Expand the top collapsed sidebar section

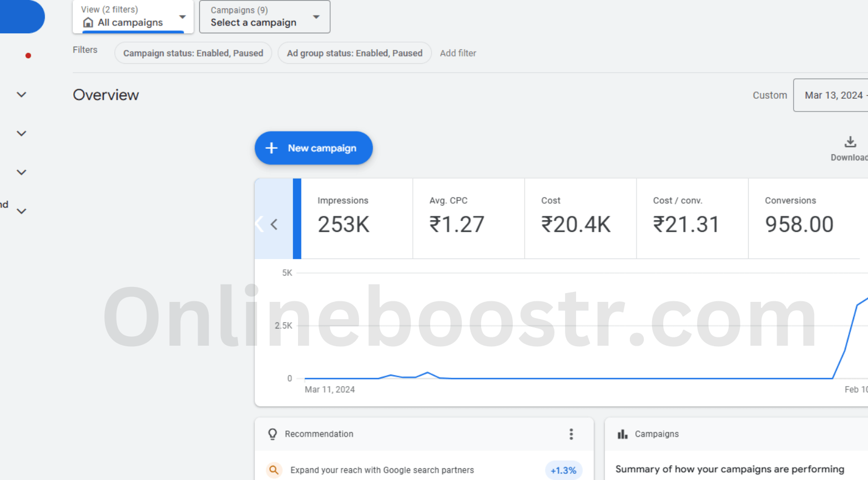(x=21, y=94)
